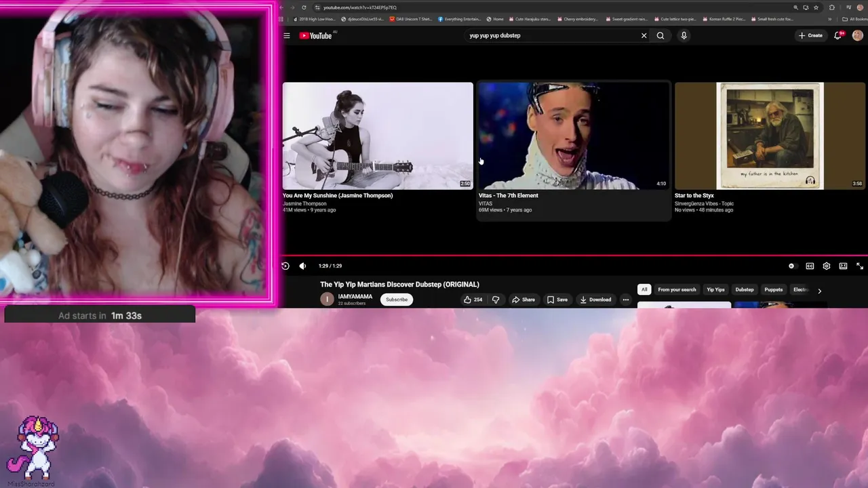Open the player settings gear
The width and height of the screenshot is (868, 488).
pos(827,266)
